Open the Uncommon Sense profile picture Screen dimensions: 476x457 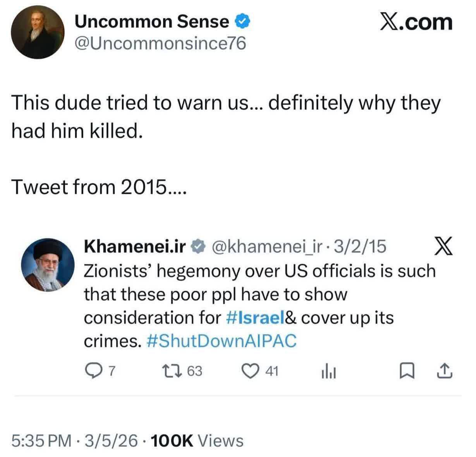coord(37,32)
